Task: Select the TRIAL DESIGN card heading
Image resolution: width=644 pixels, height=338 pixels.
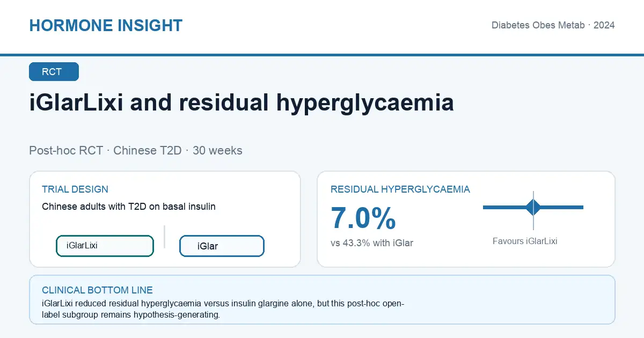Action: click(x=75, y=189)
